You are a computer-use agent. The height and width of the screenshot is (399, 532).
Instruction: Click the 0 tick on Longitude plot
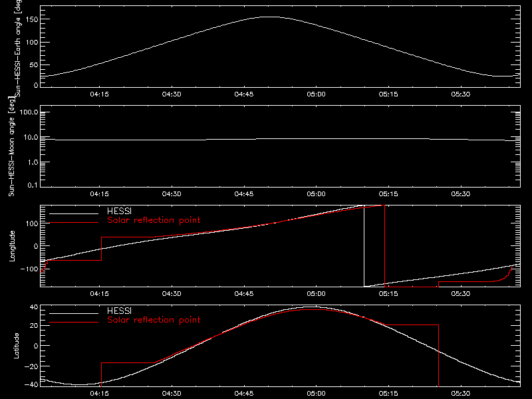[x=36, y=246]
